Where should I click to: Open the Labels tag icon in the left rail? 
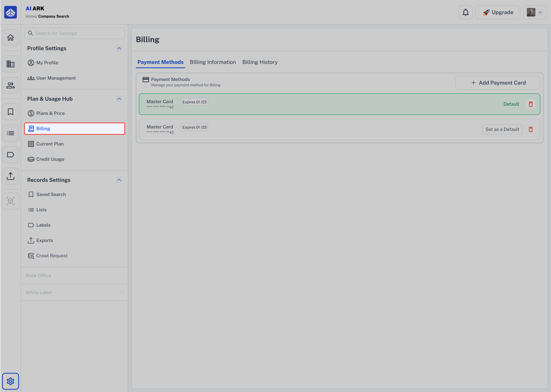pyautogui.click(x=10, y=155)
